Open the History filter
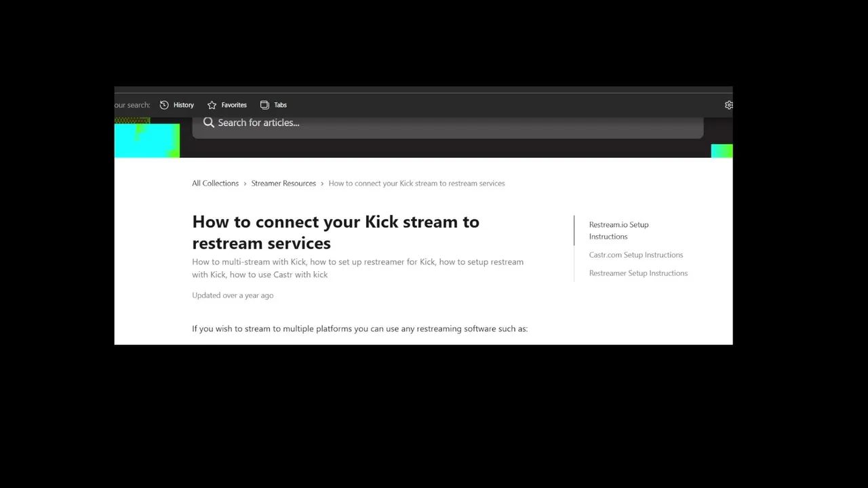 tap(177, 105)
